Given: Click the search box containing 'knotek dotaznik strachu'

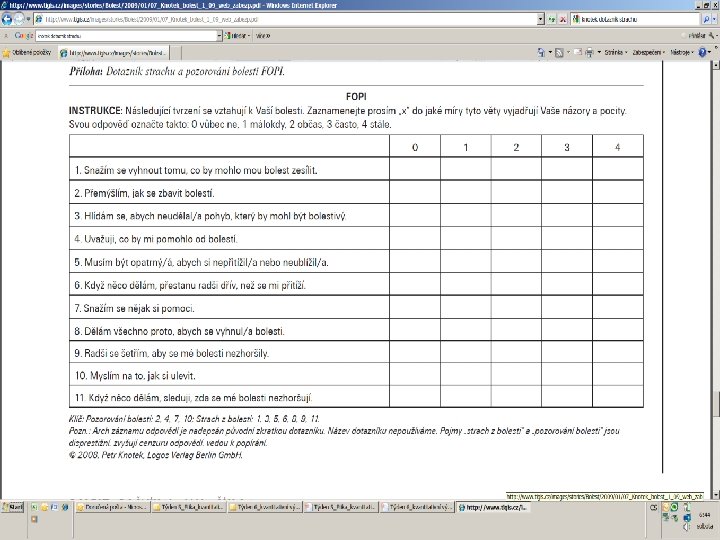Looking at the screenshot, I should tap(636, 19).
